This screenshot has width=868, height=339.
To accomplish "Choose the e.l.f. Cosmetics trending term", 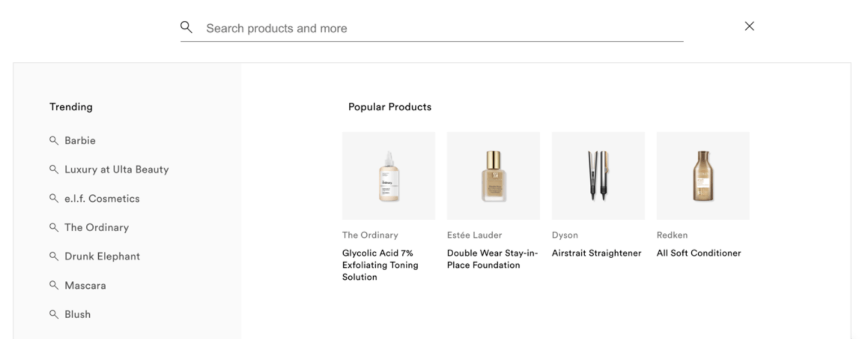I will (x=102, y=199).
